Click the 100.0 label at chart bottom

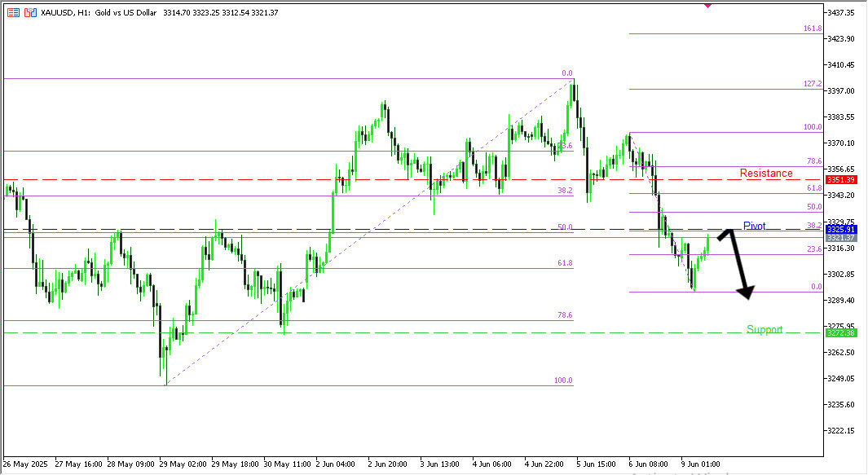[563, 380]
